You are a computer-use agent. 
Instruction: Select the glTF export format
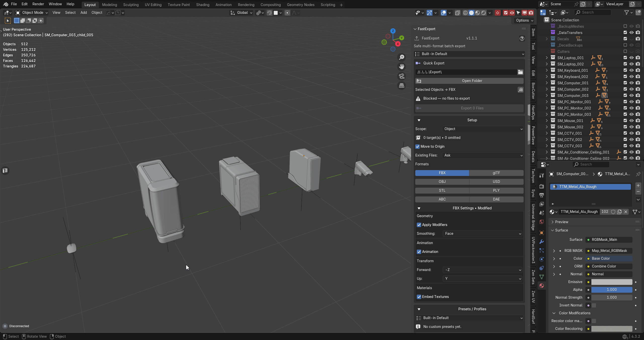496,173
